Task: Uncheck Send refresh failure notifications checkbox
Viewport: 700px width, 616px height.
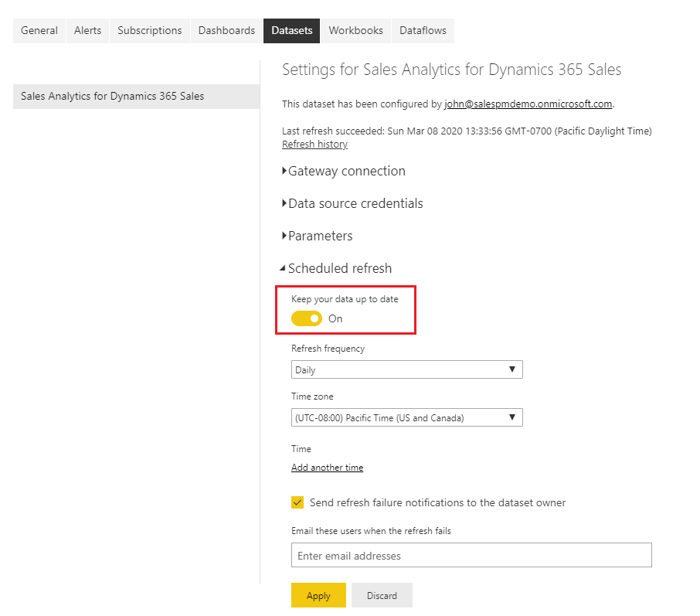Action: click(x=297, y=502)
